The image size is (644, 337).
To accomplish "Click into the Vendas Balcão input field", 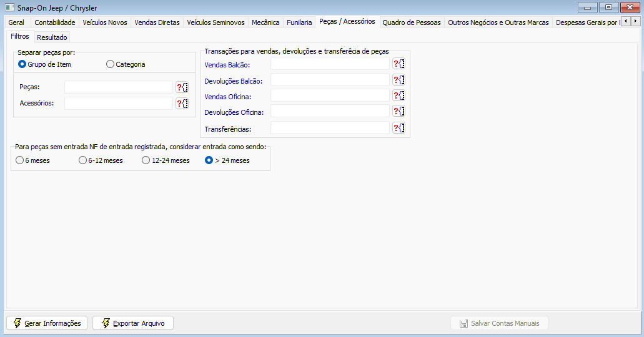I will (330, 64).
